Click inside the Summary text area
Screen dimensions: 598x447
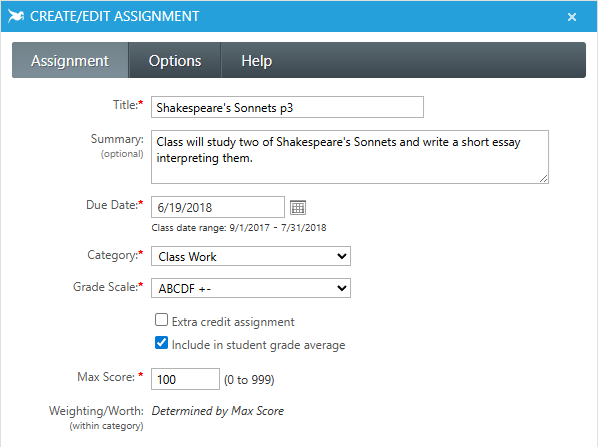coord(350,157)
